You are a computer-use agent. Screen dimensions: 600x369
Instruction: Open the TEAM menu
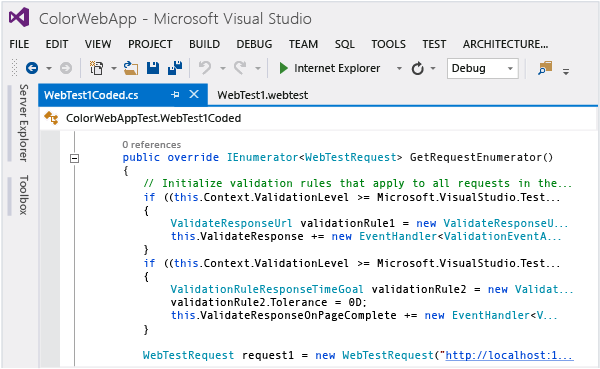[x=303, y=44]
